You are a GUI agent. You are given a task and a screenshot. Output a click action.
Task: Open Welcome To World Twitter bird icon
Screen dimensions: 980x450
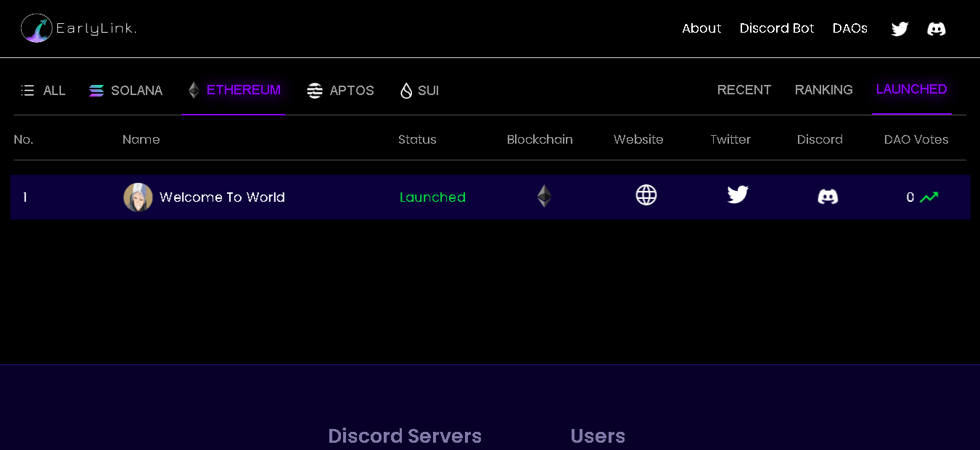[738, 195]
